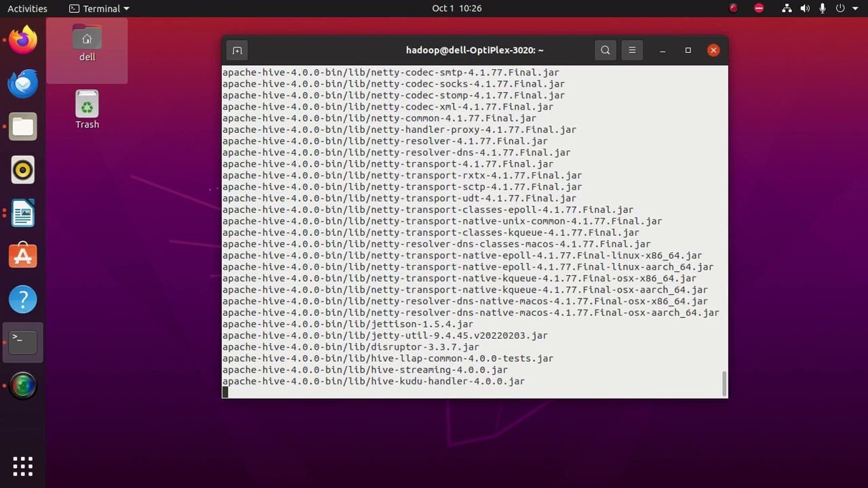Open the terminal hamburger menu
This screenshot has height=488, width=868.
click(x=632, y=50)
